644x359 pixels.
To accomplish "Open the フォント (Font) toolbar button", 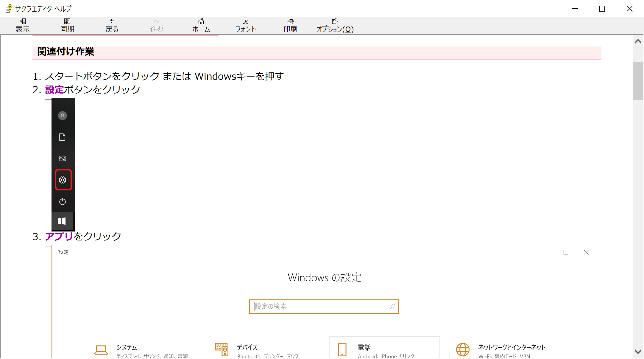I will [x=246, y=26].
